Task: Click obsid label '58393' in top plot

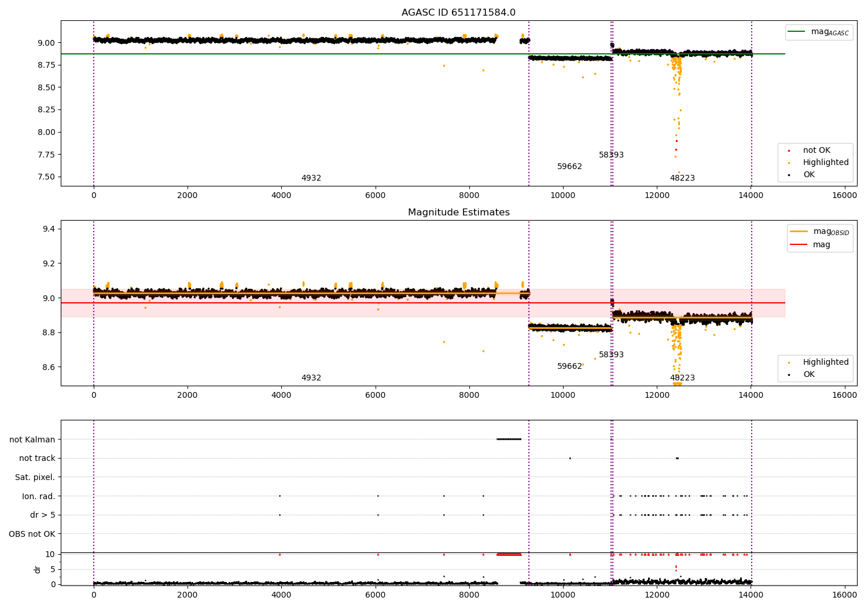Action: point(611,155)
